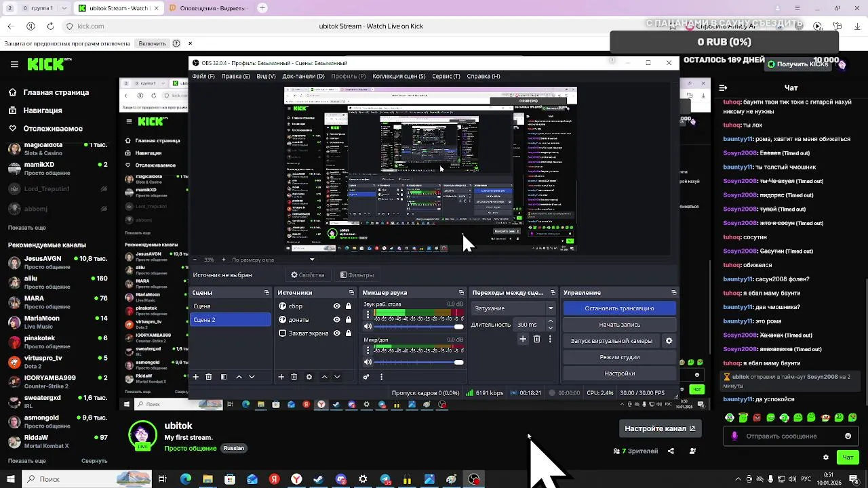Open Правка (E) menu in OBS
Screen dimensions: 868x488
click(x=235, y=77)
